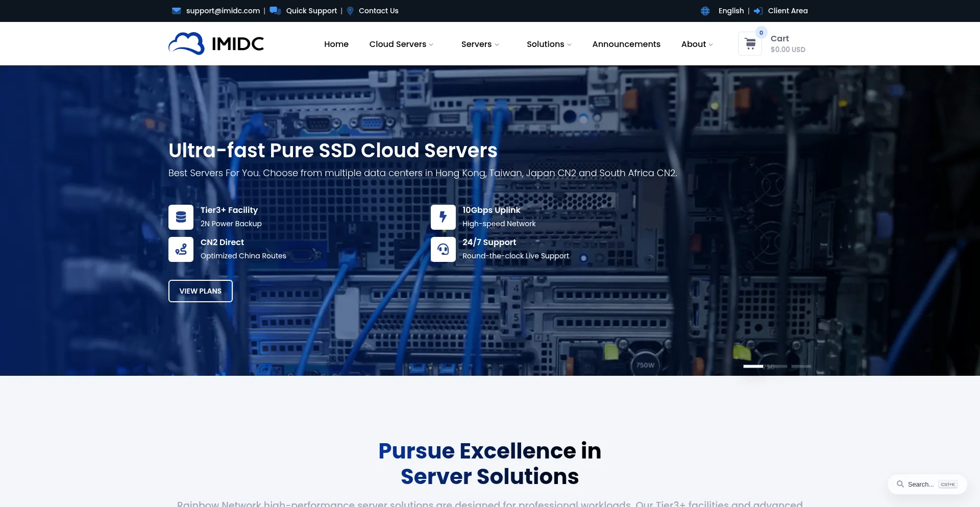This screenshot has height=507, width=980.
Task: Expand the Solutions dropdown menu
Action: coord(549,44)
